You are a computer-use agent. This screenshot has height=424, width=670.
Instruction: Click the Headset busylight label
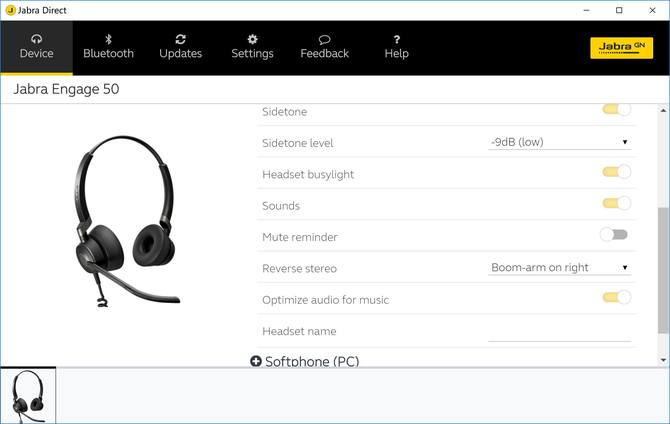click(x=308, y=174)
